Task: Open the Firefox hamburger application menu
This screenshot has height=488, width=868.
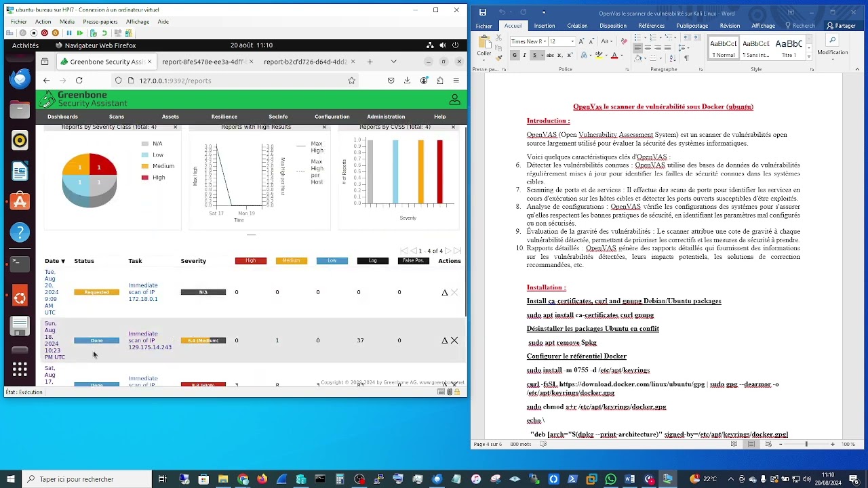Action: click(456, 80)
